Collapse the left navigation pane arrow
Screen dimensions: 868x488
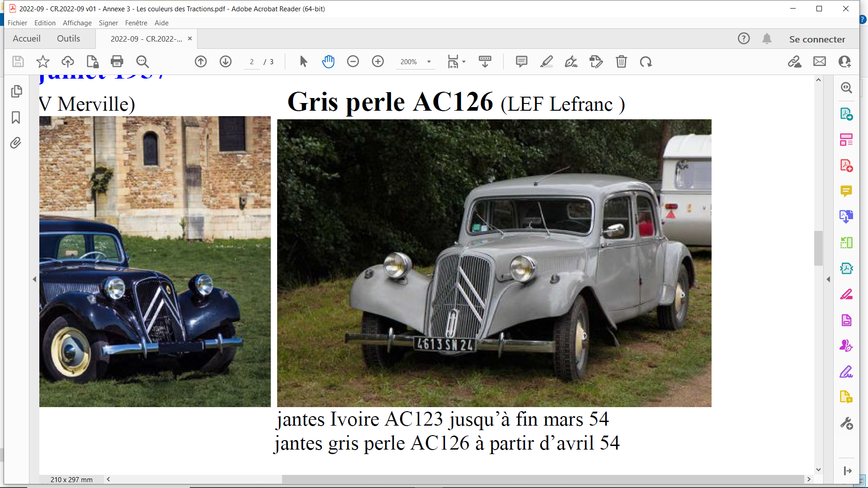pyautogui.click(x=34, y=279)
